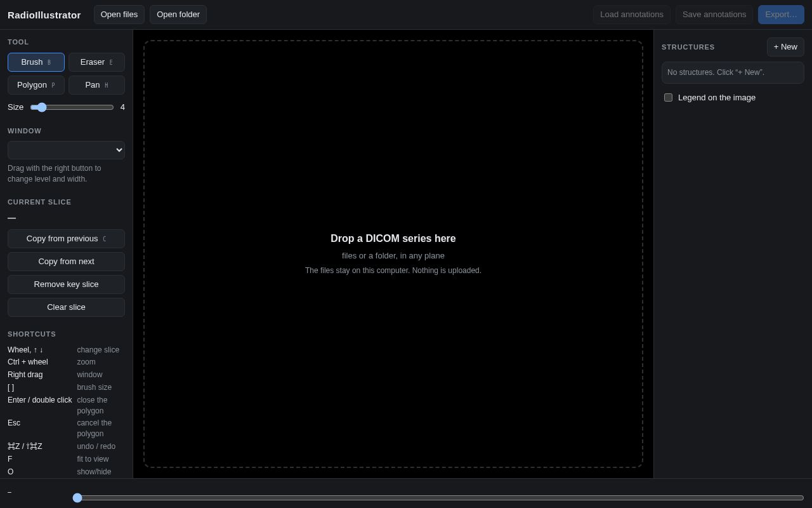Click Copy from next button
The height and width of the screenshot is (508, 812).
click(x=66, y=262)
